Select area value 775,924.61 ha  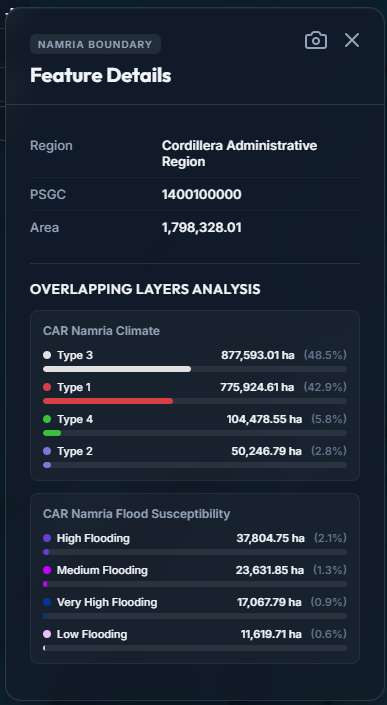(x=257, y=387)
